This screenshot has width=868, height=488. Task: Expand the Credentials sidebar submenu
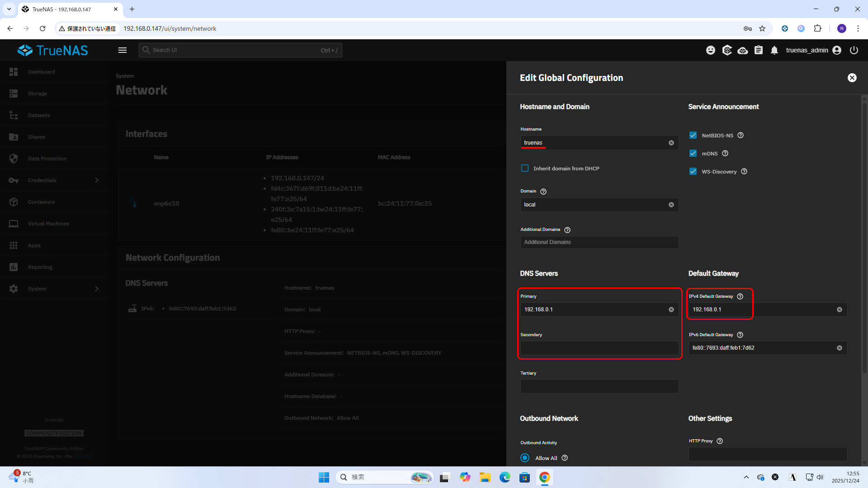coord(97,180)
